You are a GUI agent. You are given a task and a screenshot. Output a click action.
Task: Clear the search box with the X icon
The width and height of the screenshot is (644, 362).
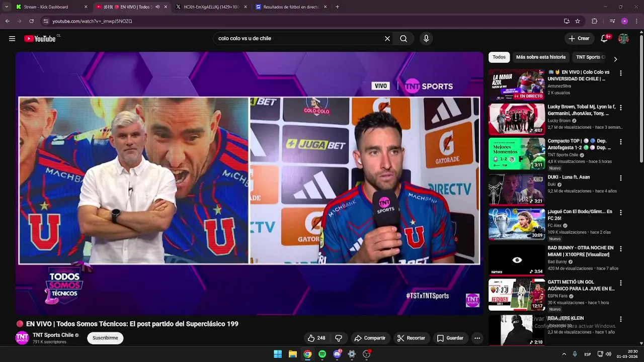pos(387,39)
